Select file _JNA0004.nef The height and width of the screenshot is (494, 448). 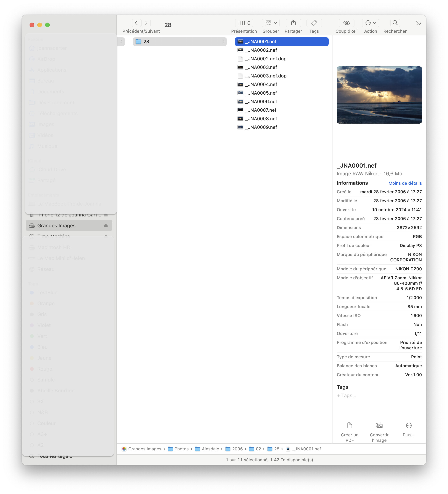[282, 84]
